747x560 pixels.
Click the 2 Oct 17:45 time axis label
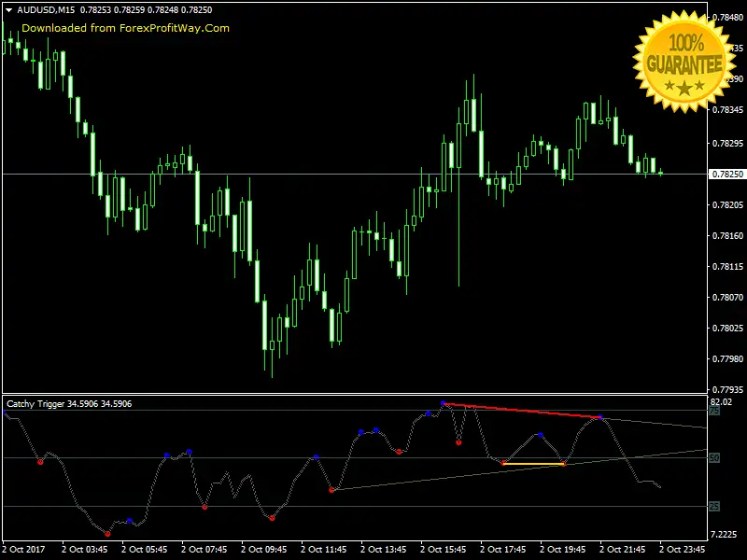(x=503, y=550)
